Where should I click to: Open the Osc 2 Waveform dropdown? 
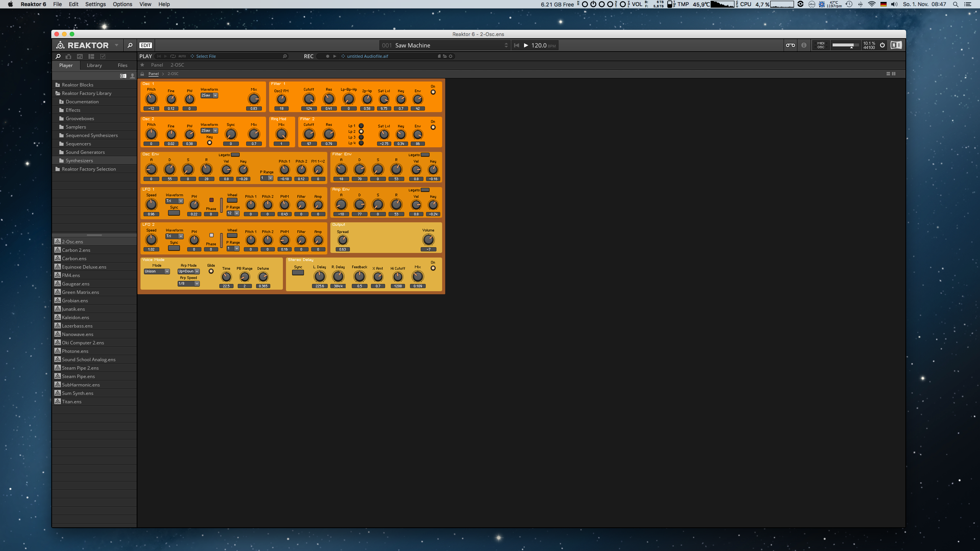[x=209, y=130]
